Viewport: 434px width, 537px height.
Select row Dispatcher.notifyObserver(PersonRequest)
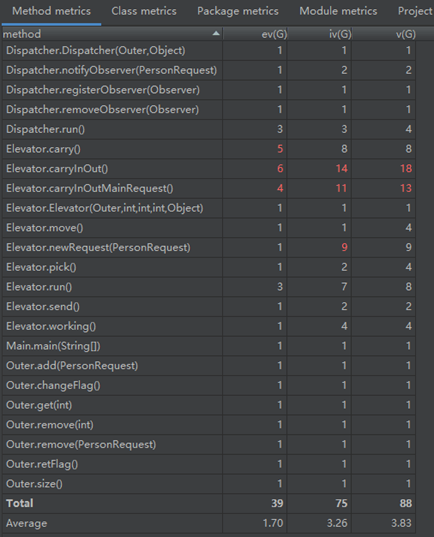pos(209,70)
